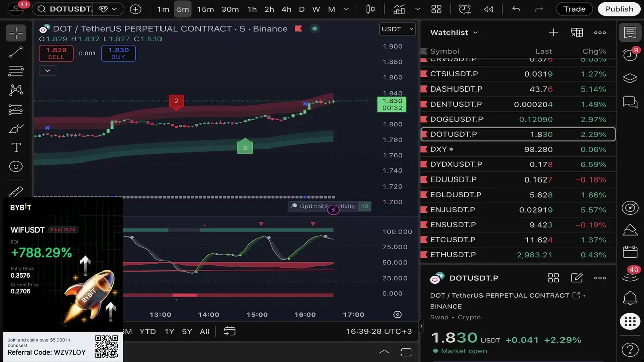The height and width of the screenshot is (362, 644).
Task: Select the D daily interval
Action: 302,9
